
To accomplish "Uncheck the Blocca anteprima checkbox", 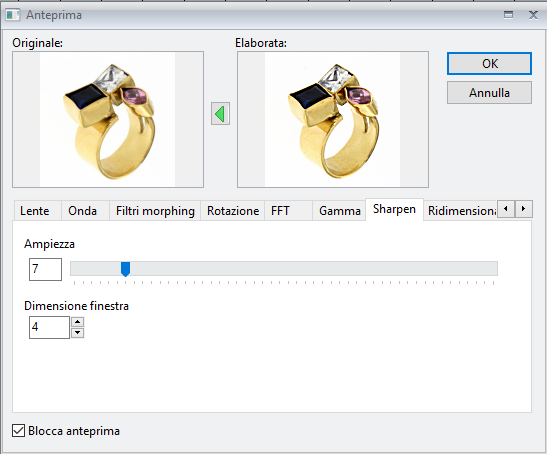I will [x=18, y=431].
